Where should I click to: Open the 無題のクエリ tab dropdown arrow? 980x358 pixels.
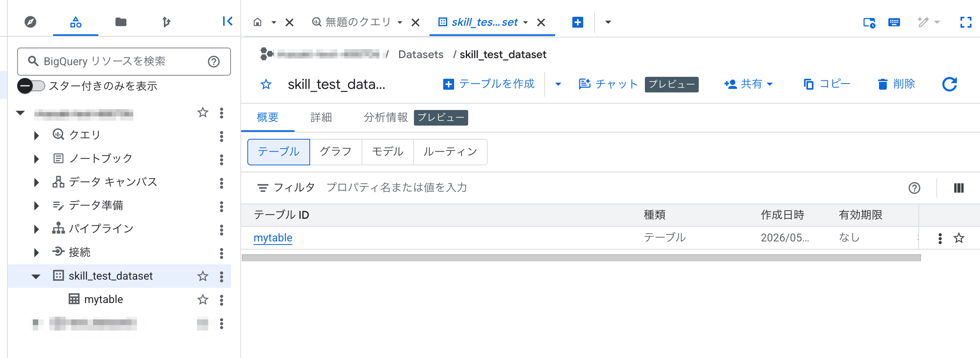[x=400, y=23]
